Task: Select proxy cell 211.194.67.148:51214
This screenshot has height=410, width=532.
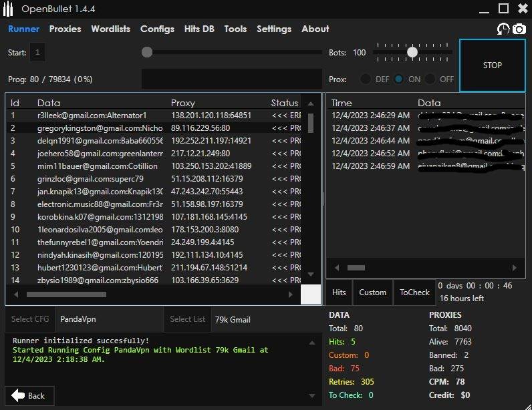Action: pyautogui.click(x=209, y=267)
